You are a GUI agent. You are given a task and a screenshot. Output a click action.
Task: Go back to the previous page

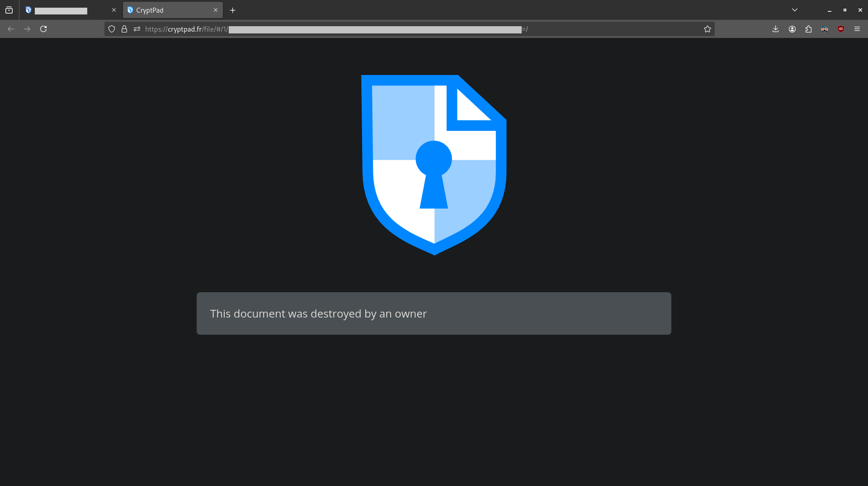(11, 29)
